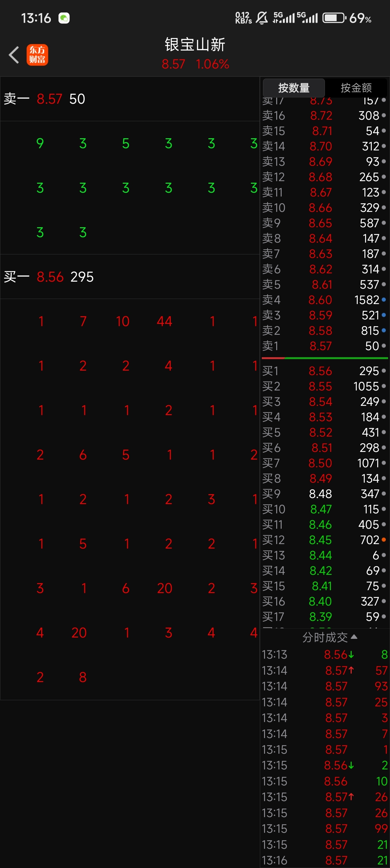Select the 卖4 price 8.60
The width and height of the screenshot is (390, 868).
tap(320, 300)
